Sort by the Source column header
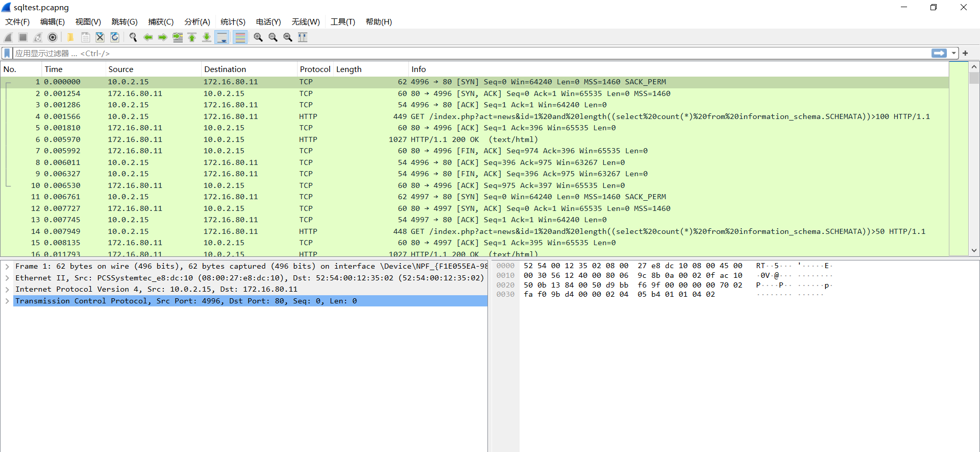 [x=154, y=69]
